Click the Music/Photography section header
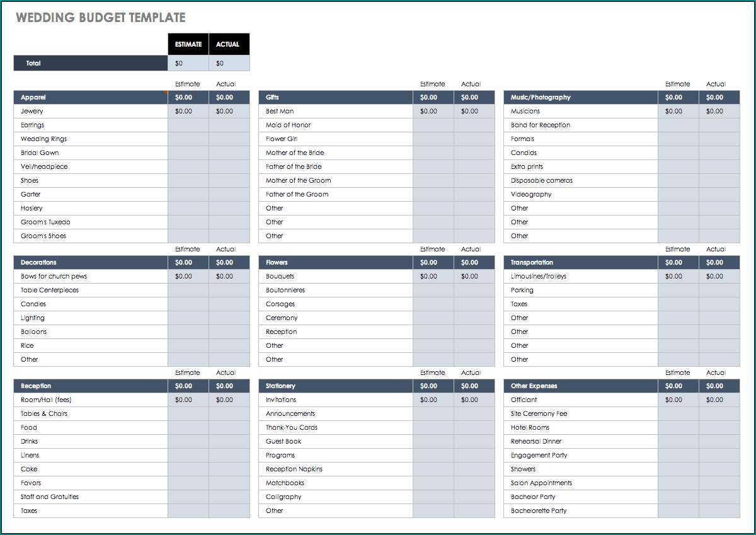This screenshot has height=535, width=756. coord(581,98)
